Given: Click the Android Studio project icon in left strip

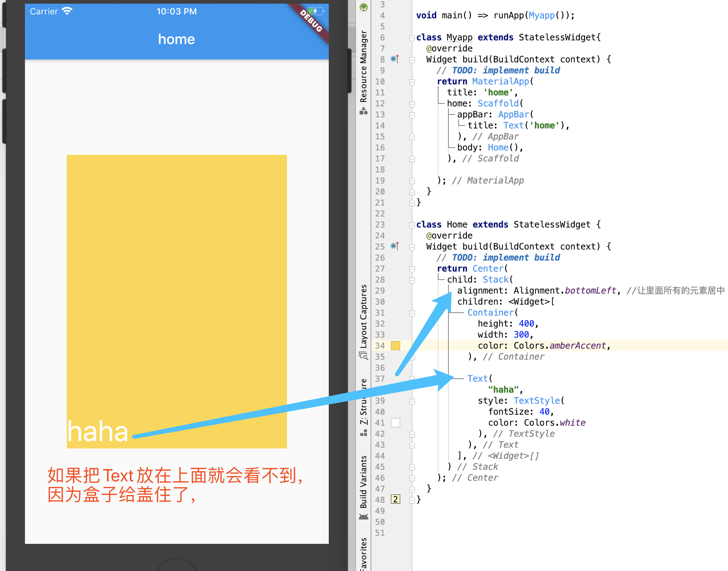Looking at the screenshot, I should [363, 7].
